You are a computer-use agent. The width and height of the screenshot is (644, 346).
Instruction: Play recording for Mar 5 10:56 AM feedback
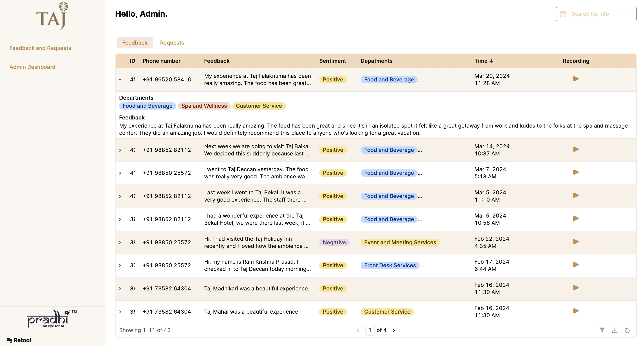[576, 218]
